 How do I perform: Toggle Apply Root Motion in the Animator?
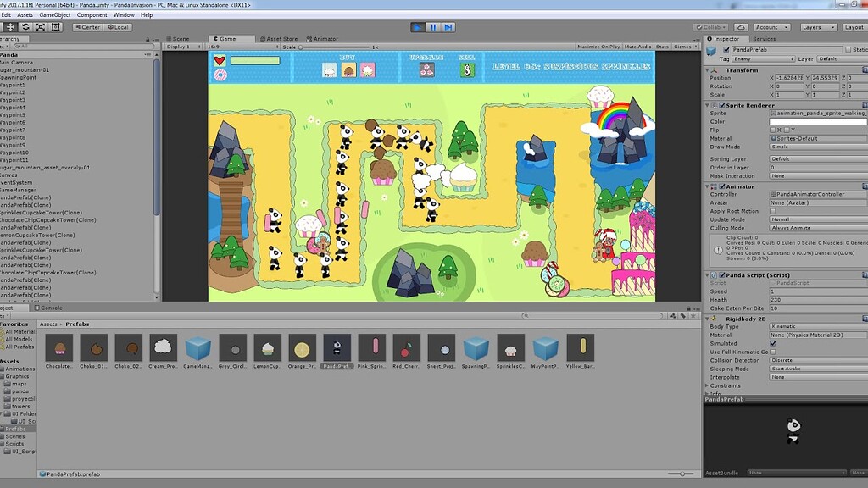pyautogui.click(x=772, y=211)
